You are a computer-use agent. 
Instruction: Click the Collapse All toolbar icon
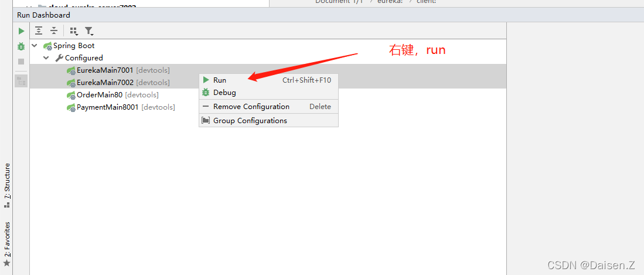54,31
